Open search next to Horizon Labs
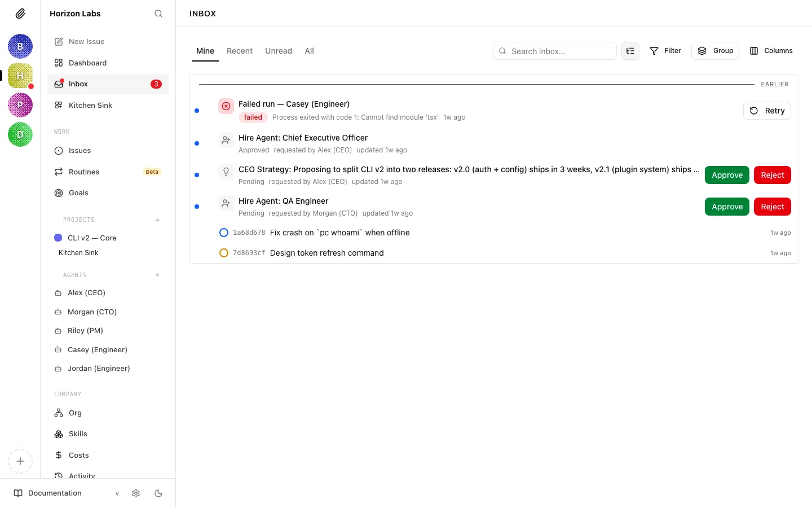Image resolution: width=812 pixels, height=508 pixels. click(x=158, y=14)
